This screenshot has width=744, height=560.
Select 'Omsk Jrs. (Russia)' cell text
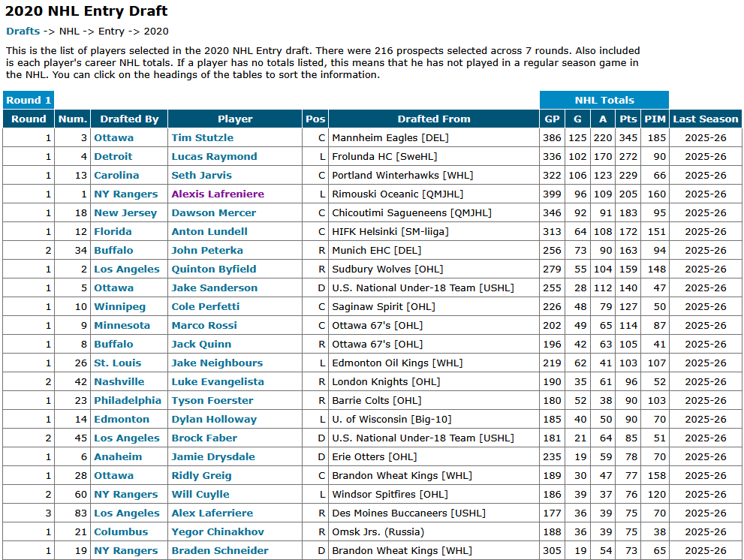pyautogui.click(x=378, y=532)
